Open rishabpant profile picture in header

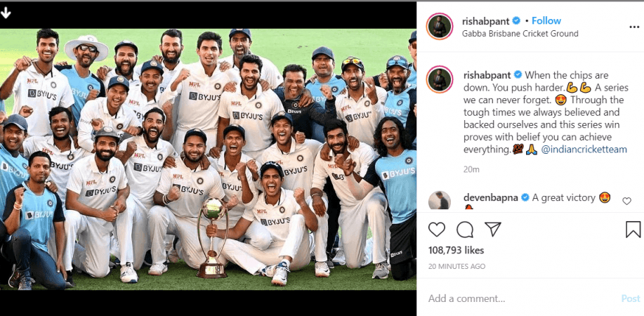[x=440, y=26]
